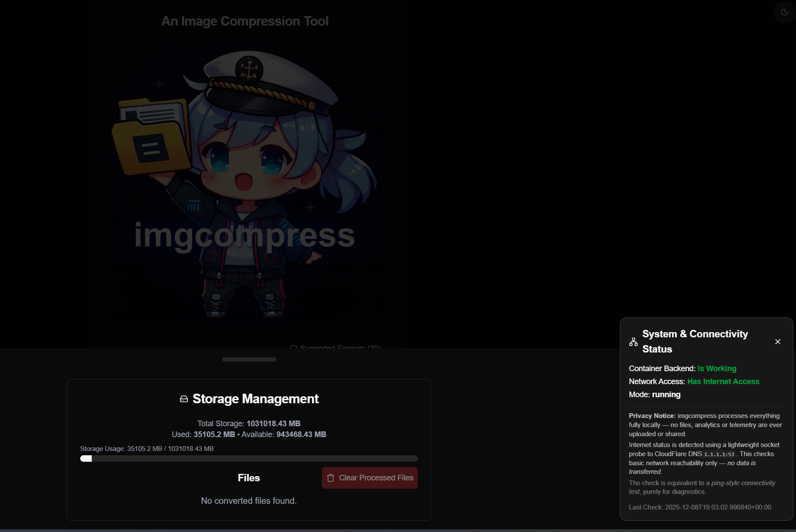Click the 'Is Working' backend status
The height and width of the screenshot is (532, 796).
(x=717, y=369)
